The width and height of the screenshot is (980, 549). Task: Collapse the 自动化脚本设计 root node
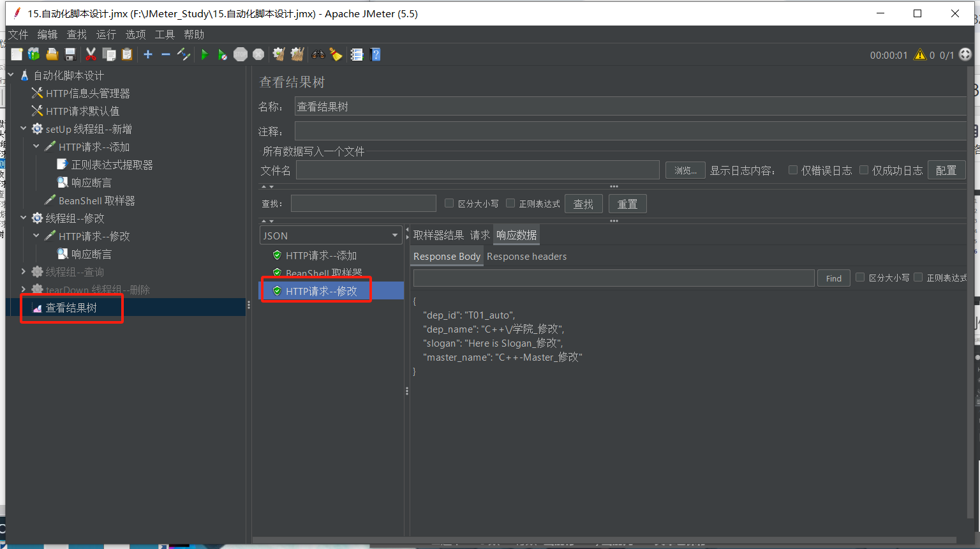tap(11, 75)
